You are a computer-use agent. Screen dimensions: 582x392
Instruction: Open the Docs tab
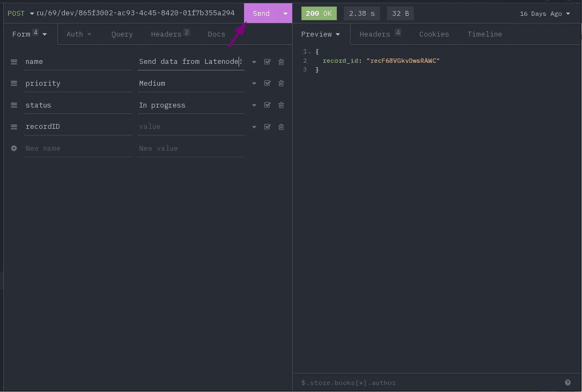216,34
